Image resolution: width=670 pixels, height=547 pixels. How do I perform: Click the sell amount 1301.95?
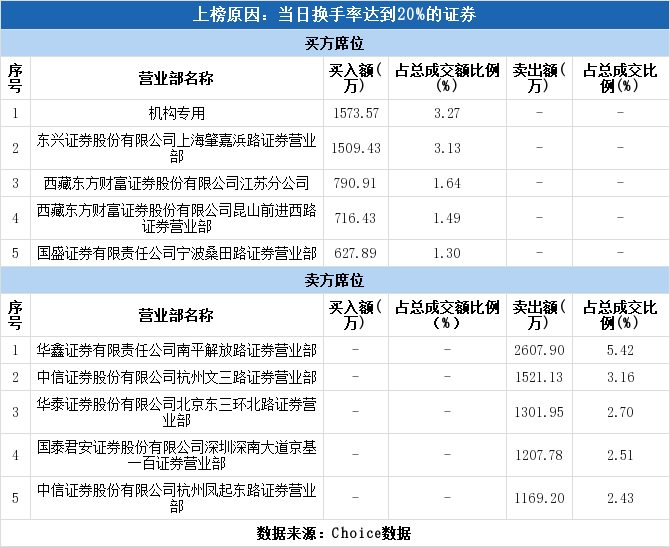[x=539, y=412]
